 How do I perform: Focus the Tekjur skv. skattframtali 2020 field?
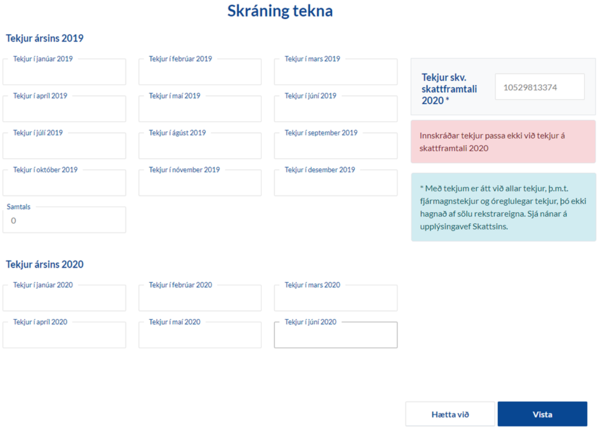pyautogui.click(x=539, y=87)
